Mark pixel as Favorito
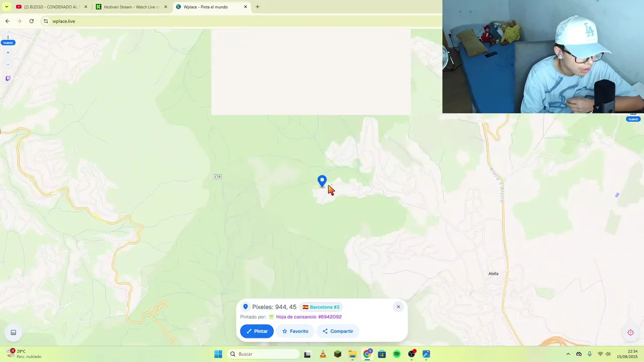Screen dimensions: 644x362 click(x=295, y=331)
